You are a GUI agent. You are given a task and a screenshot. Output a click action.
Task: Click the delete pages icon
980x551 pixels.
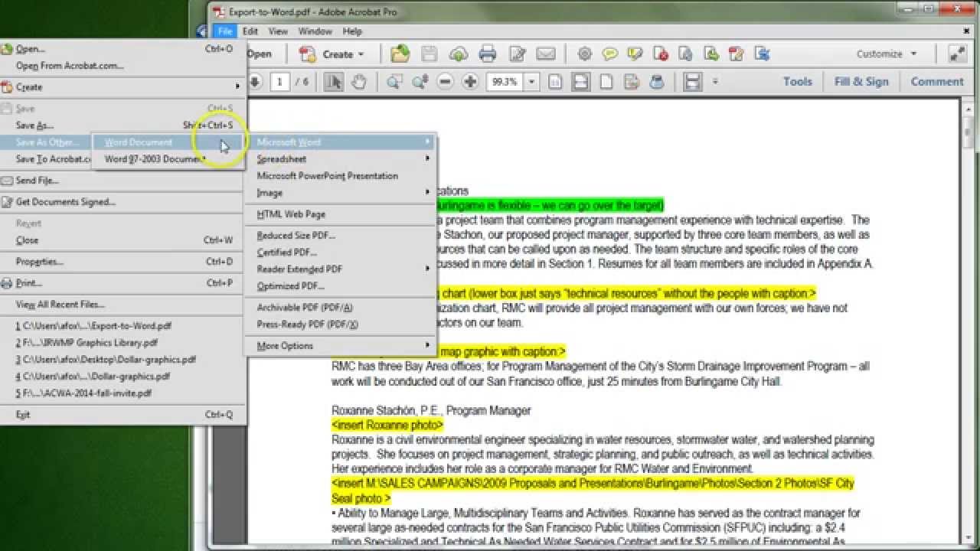(x=660, y=54)
